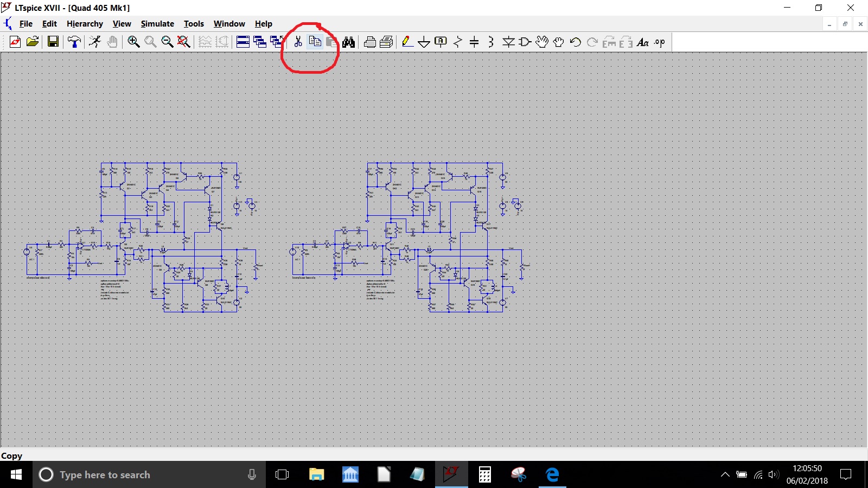Open the File menu
This screenshot has width=868, height=488.
[26, 24]
